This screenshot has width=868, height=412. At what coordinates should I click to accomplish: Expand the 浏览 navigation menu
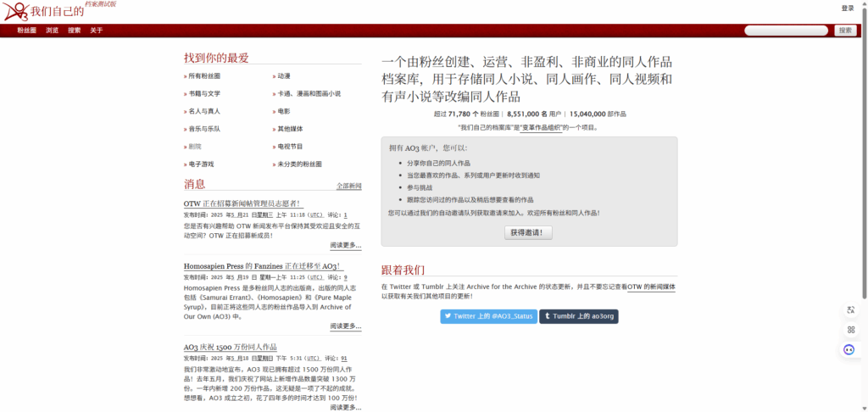point(53,31)
